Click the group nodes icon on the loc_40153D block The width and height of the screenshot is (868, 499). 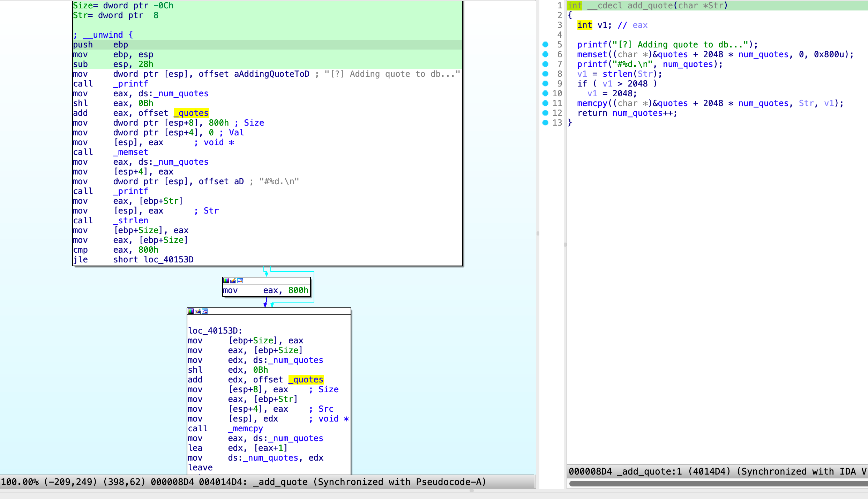click(205, 311)
